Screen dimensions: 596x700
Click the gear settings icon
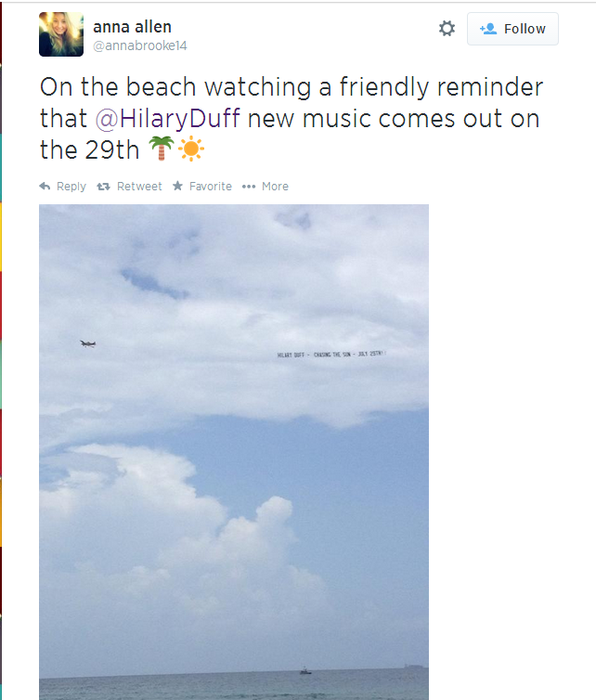tap(447, 29)
